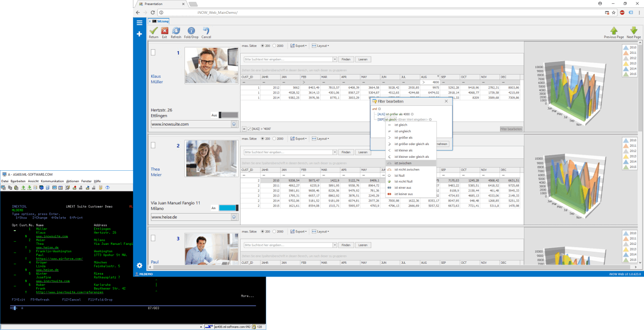Open Layout dropdown in Klaus Müller panel
This screenshot has height=330, width=644.
[320, 46]
